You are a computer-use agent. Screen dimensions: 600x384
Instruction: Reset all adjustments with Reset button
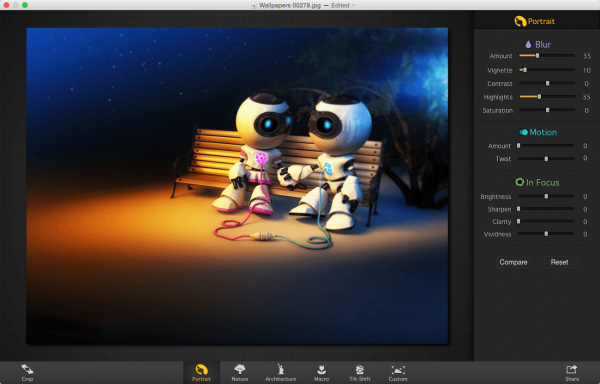(x=559, y=262)
